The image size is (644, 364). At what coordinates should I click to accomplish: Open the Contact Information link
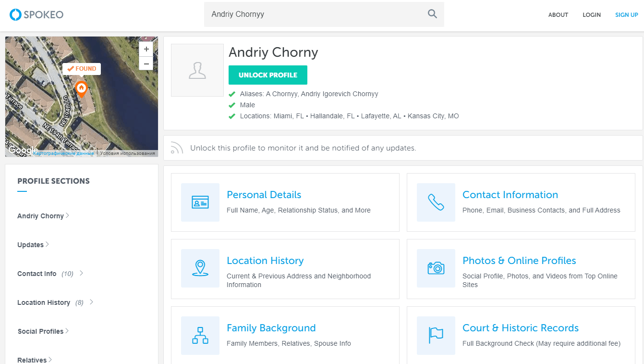(510, 195)
